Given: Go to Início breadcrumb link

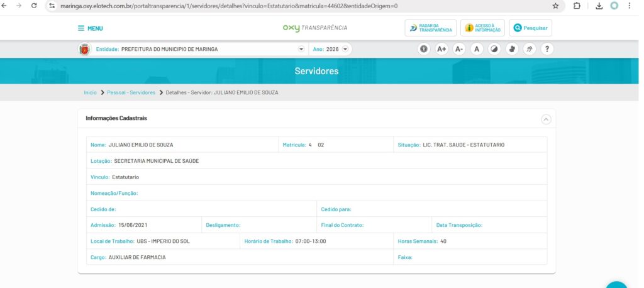Looking at the screenshot, I should click(90, 92).
